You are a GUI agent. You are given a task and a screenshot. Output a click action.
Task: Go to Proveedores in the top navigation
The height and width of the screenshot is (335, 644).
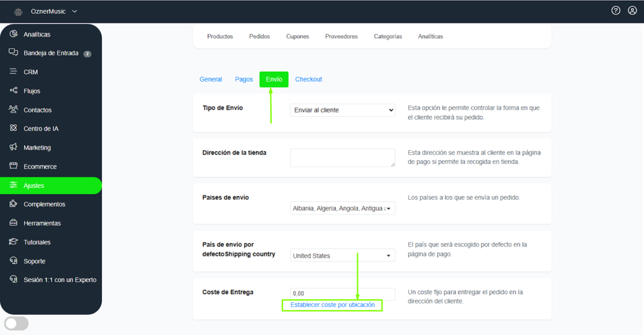coord(341,36)
